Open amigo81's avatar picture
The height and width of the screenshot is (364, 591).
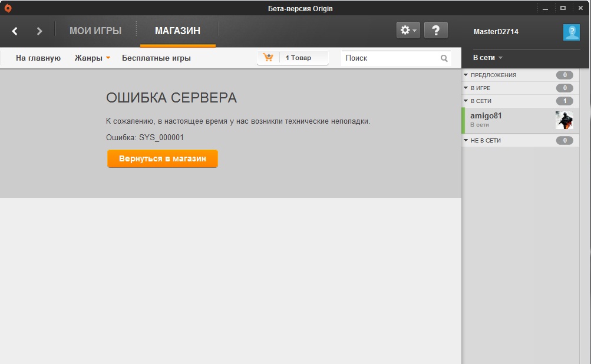(564, 120)
